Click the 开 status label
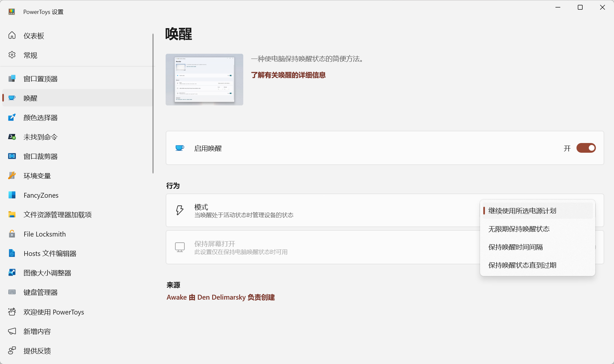This screenshot has height=364, width=614. tap(567, 148)
